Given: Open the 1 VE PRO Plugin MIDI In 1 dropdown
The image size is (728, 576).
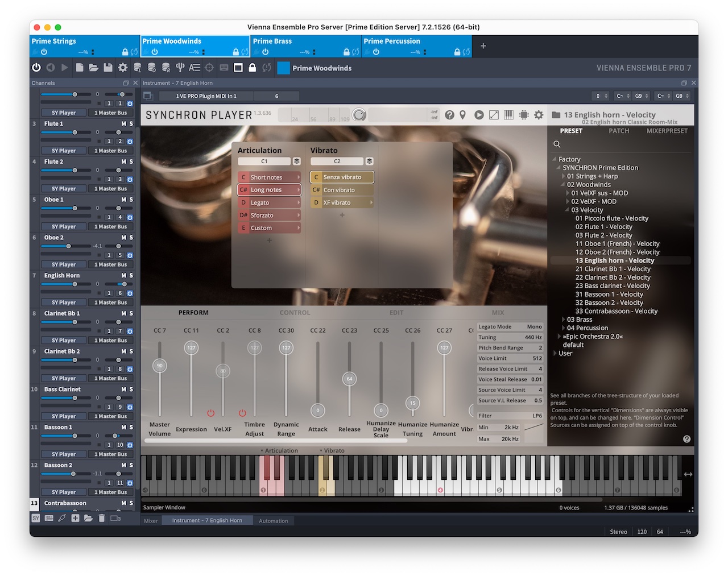Looking at the screenshot, I should pyautogui.click(x=206, y=96).
